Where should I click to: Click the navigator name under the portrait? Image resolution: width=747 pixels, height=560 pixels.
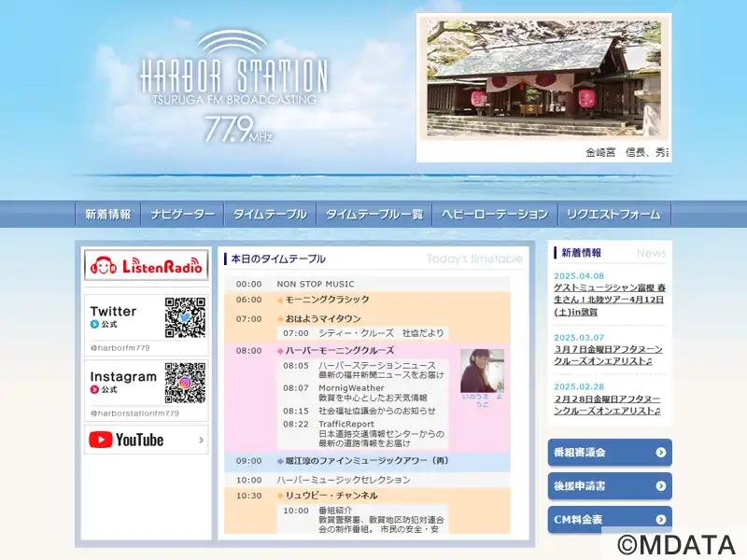pyautogui.click(x=482, y=400)
